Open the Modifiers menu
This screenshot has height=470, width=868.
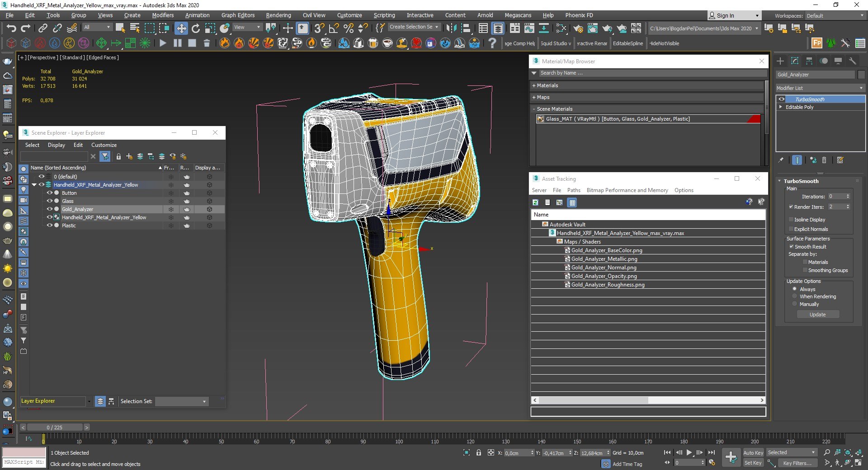pyautogui.click(x=163, y=15)
